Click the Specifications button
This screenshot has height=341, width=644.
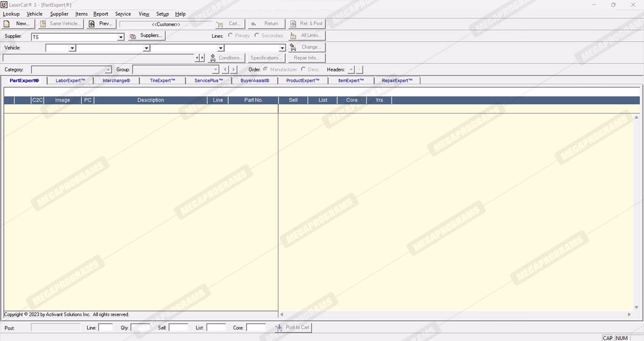266,58
